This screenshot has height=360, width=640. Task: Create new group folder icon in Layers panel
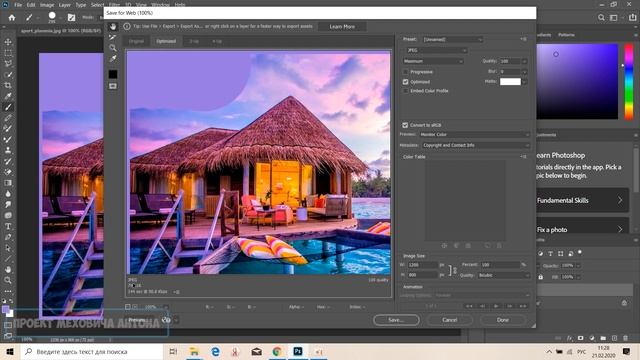pyautogui.click(x=603, y=338)
